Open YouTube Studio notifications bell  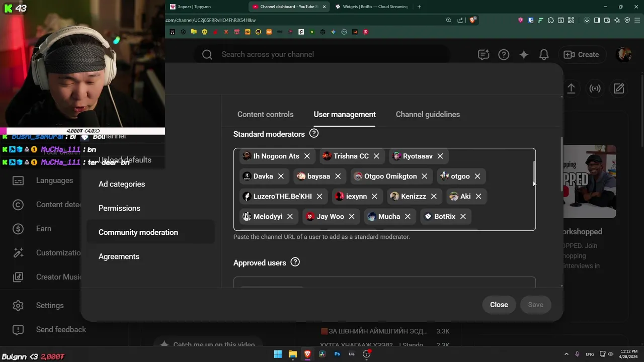point(544,55)
